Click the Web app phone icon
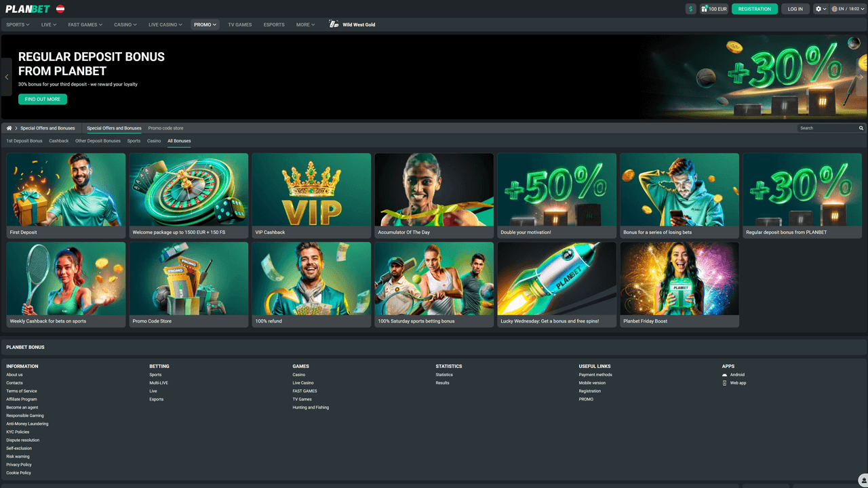Image resolution: width=868 pixels, height=488 pixels. [x=724, y=383]
